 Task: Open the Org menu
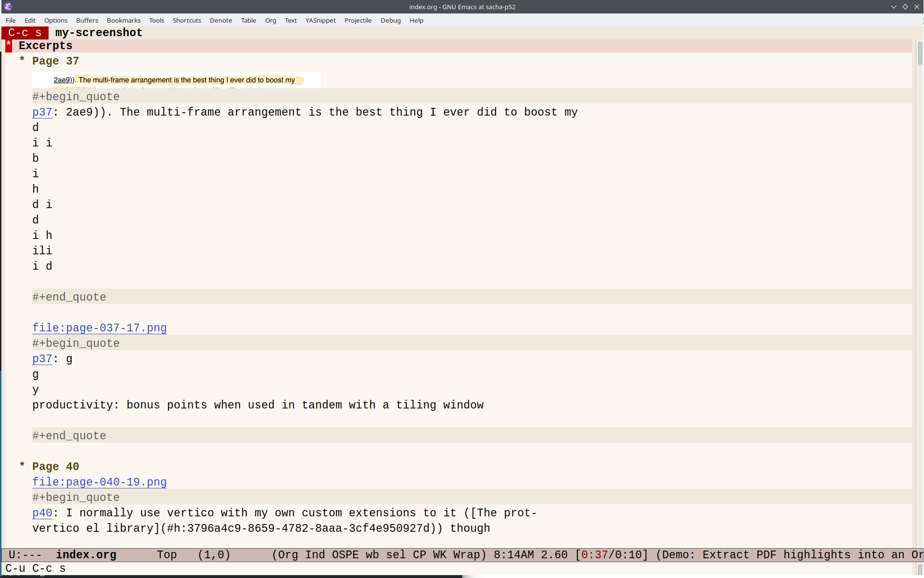point(270,20)
